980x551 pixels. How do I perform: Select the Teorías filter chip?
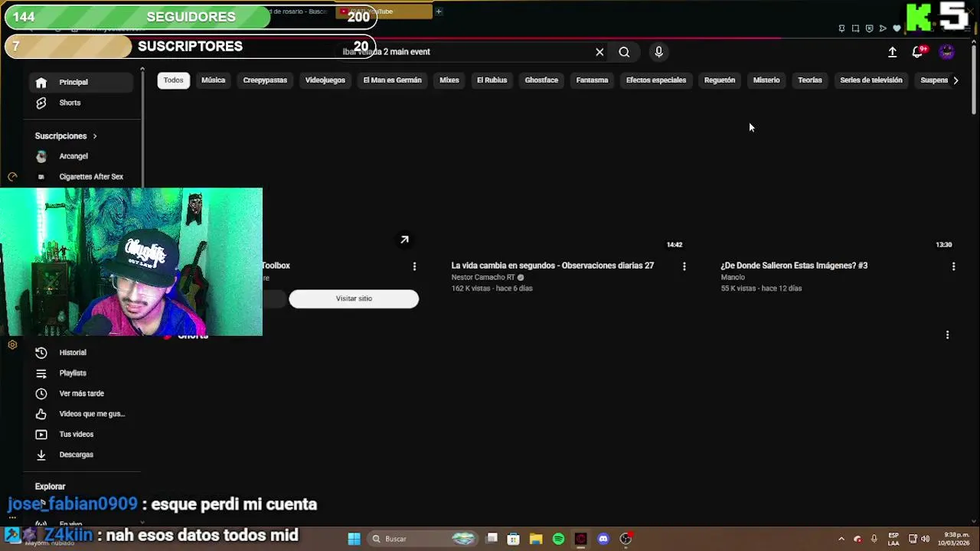(x=810, y=80)
